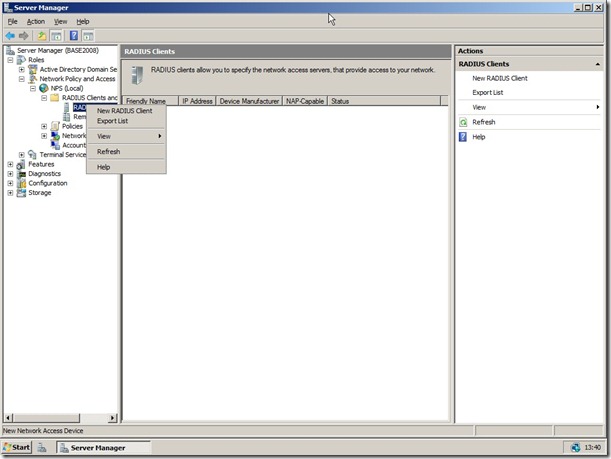Sort by Status column header

(x=384, y=101)
